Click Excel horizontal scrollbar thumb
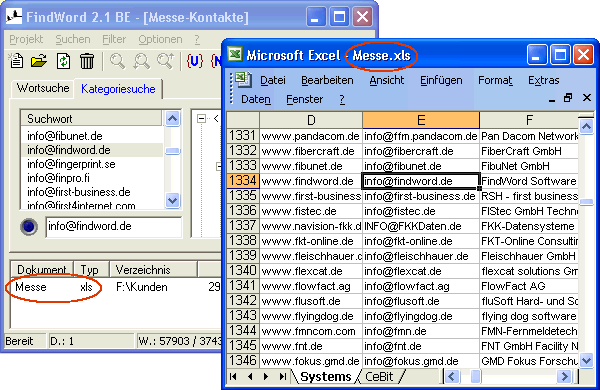The image size is (600, 390). pyautogui.click(x=476, y=377)
